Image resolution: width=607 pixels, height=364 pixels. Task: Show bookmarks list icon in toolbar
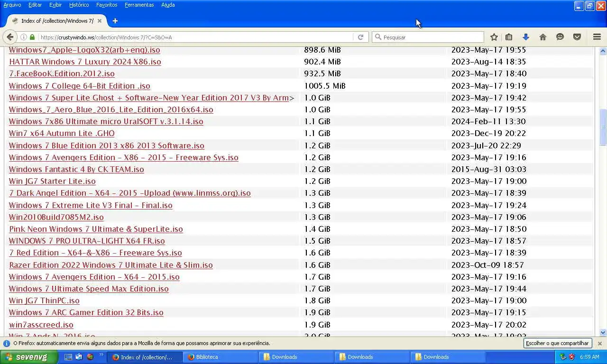(x=509, y=37)
